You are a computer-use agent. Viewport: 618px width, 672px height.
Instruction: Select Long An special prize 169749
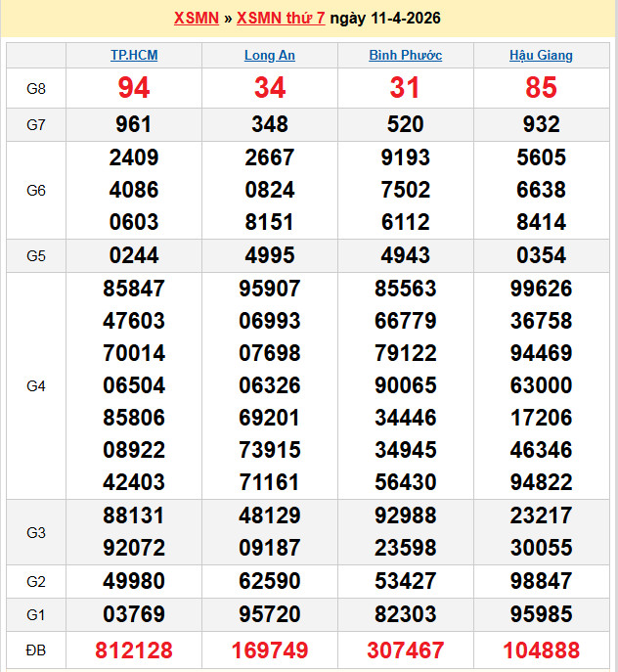click(269, 650)
